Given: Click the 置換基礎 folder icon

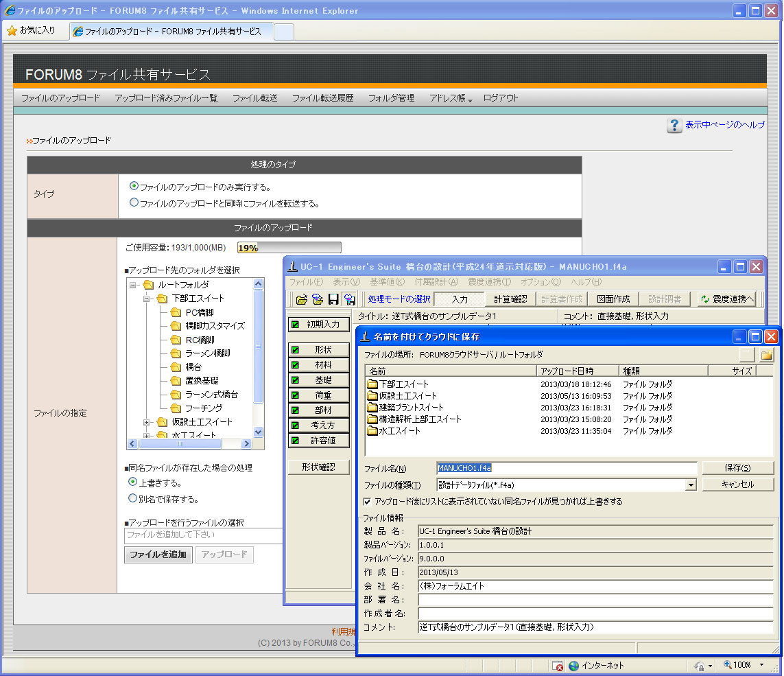Looking at the screenshot, I should coord(176,381).
